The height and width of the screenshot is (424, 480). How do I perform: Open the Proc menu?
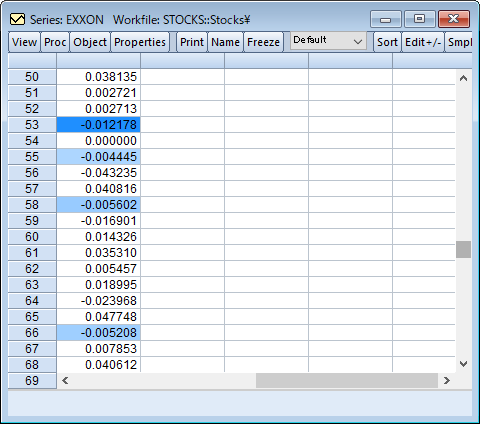tap(55, 42)
